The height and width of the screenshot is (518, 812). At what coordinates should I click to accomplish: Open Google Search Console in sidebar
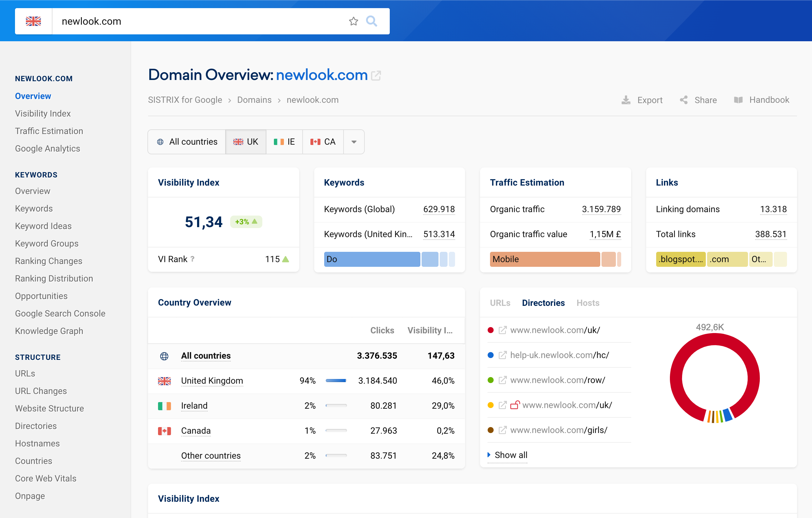[x=60, y=314]
